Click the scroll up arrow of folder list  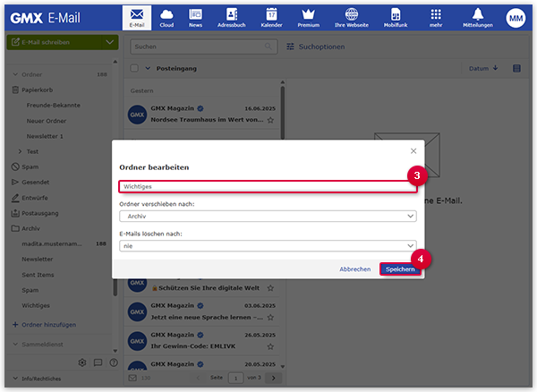pyautogui.click(x=115, y=62)
